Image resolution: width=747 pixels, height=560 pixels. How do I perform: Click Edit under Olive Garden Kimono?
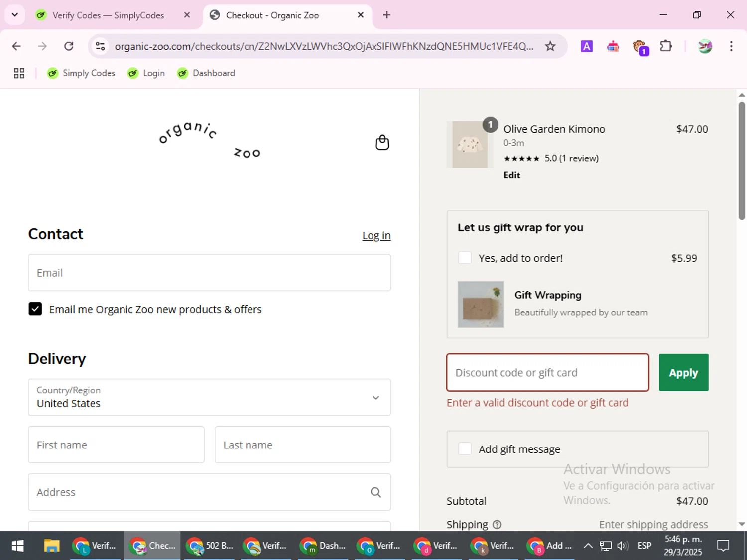[x=512, y=175]
